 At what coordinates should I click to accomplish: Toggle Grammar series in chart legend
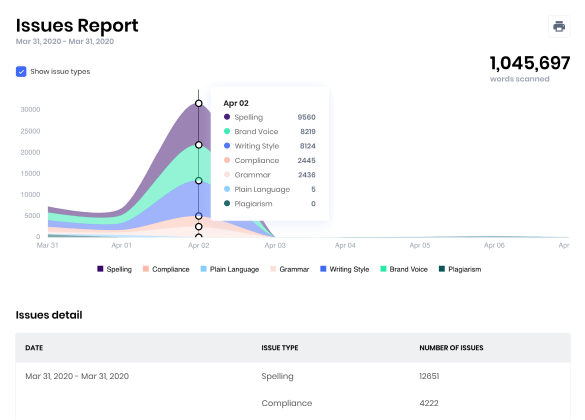(x=290, y=269)
